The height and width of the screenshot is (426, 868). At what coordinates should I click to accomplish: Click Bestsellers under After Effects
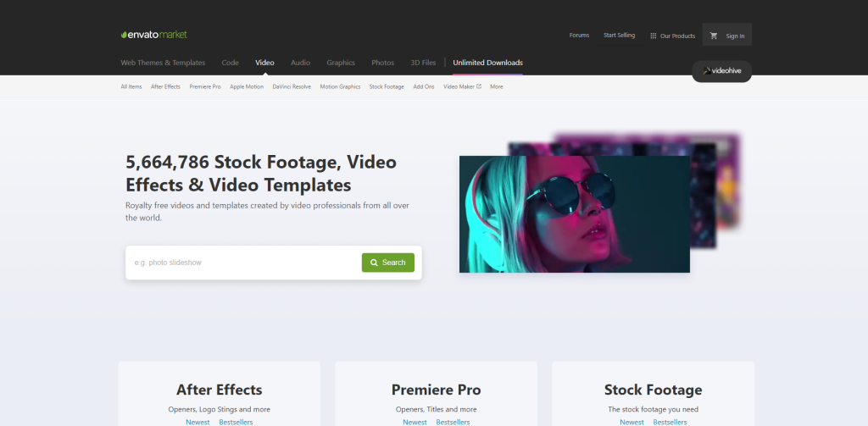(236, 422)
